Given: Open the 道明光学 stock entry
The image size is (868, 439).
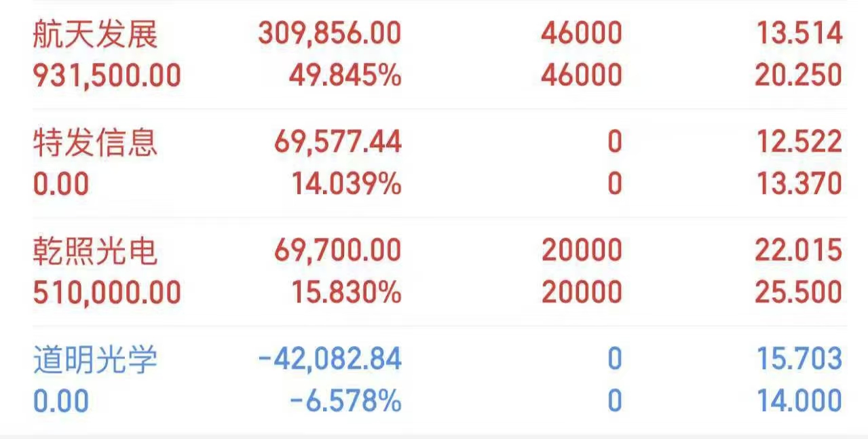Looking at the screenshot, I should point(96,360).
